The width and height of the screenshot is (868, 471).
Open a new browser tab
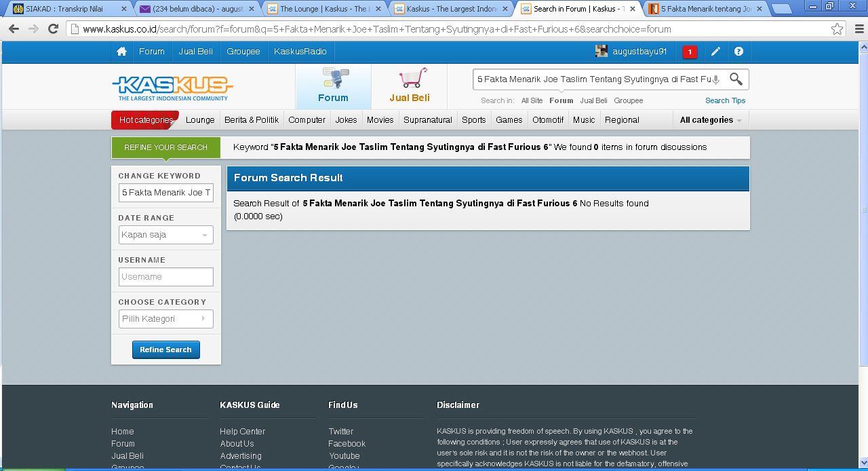click(782, 9)
